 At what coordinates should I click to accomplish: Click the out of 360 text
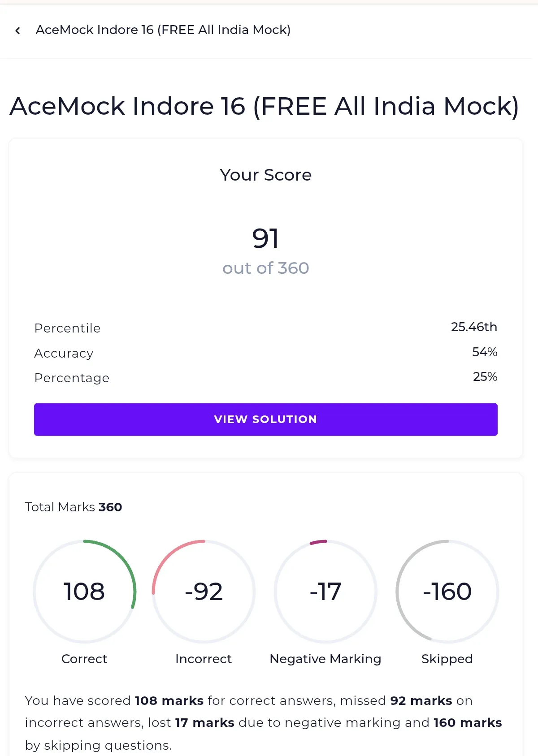point(266,268)
